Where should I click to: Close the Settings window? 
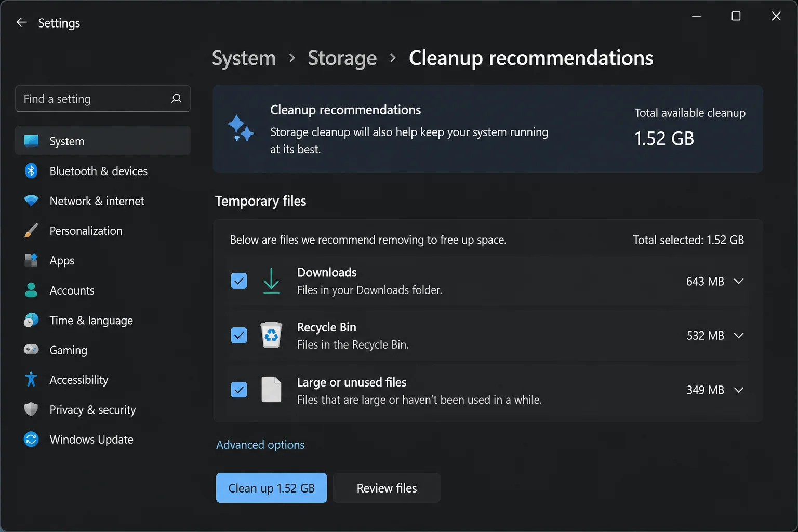(776, 16)
